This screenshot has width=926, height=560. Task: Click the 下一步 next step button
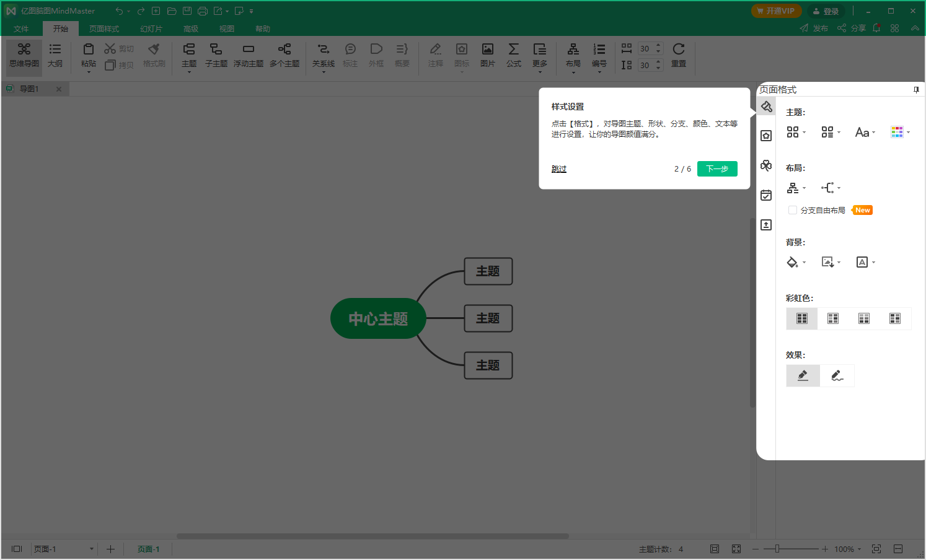tap(717, 168)
